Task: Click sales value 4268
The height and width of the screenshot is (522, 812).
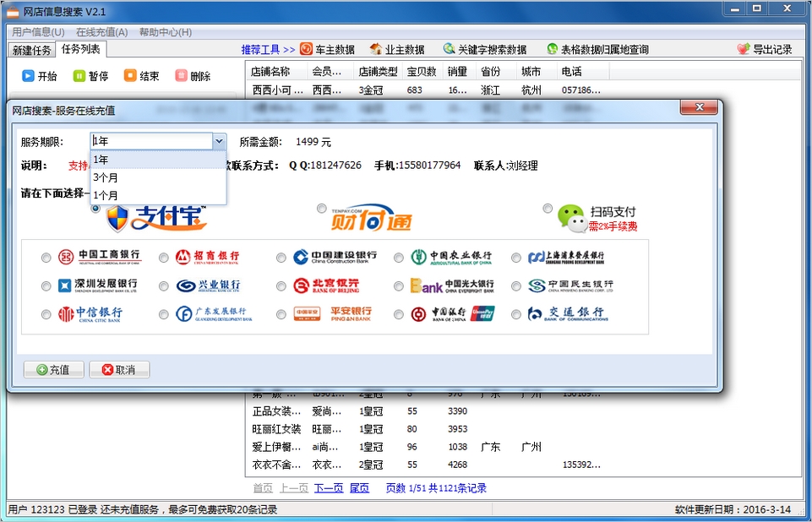Action: (x=458, y=465)
